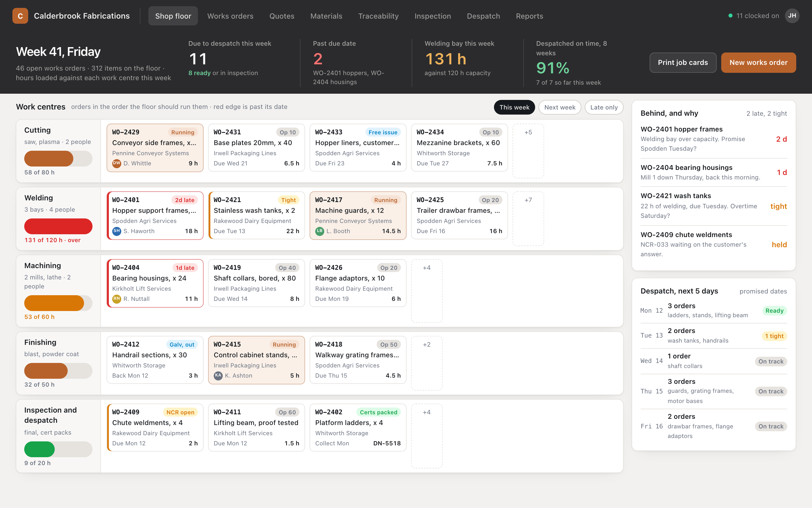Click D. Whittle's DW avatar badge
This screenshot has width=812, height=508.
(x=116, y=163)
